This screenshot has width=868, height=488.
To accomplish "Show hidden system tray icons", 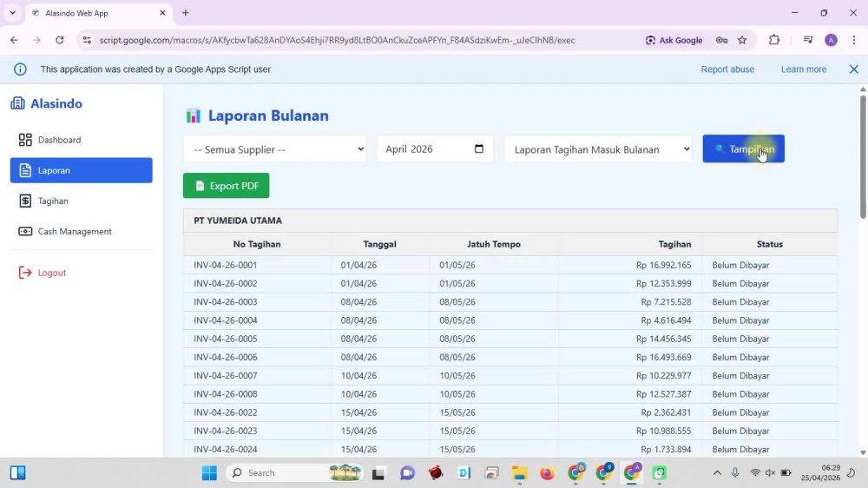I will [717, 472].
